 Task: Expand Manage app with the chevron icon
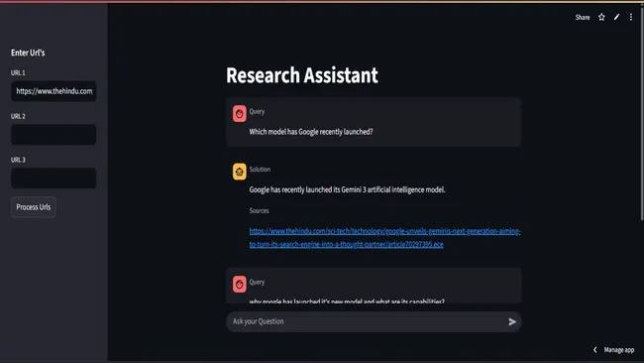[595, 349]
